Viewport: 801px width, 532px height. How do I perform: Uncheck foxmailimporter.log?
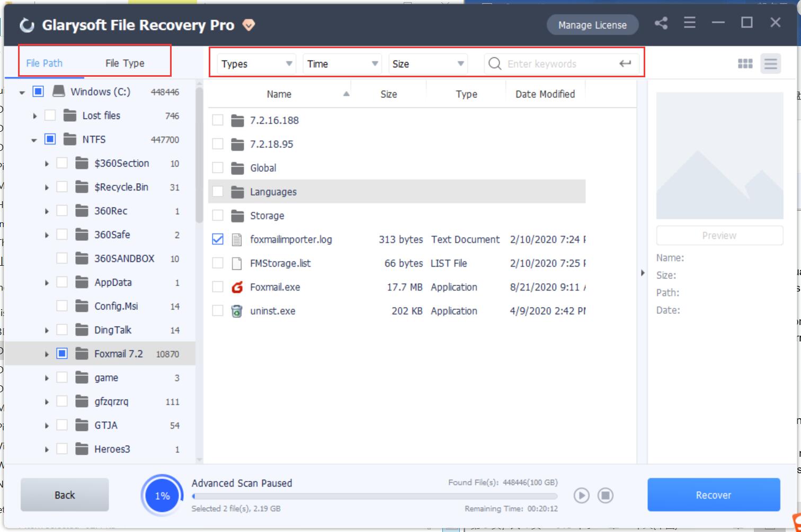(x=217, y=239)
